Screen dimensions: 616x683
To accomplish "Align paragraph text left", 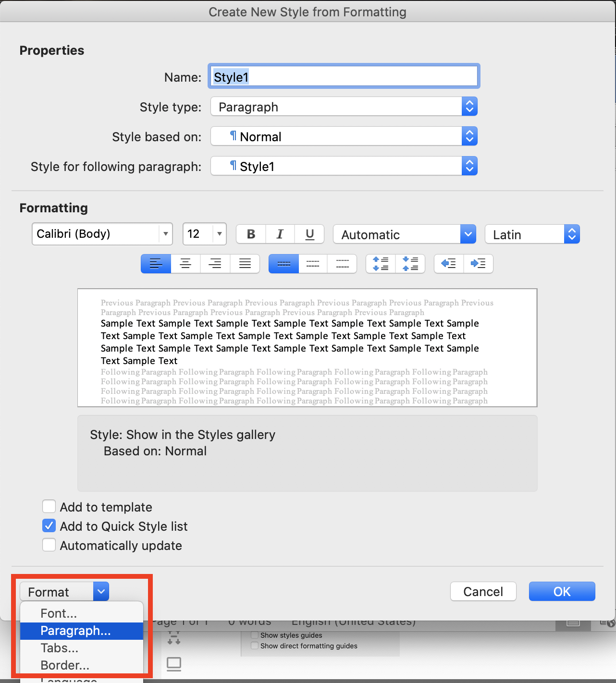I will 156,264.
